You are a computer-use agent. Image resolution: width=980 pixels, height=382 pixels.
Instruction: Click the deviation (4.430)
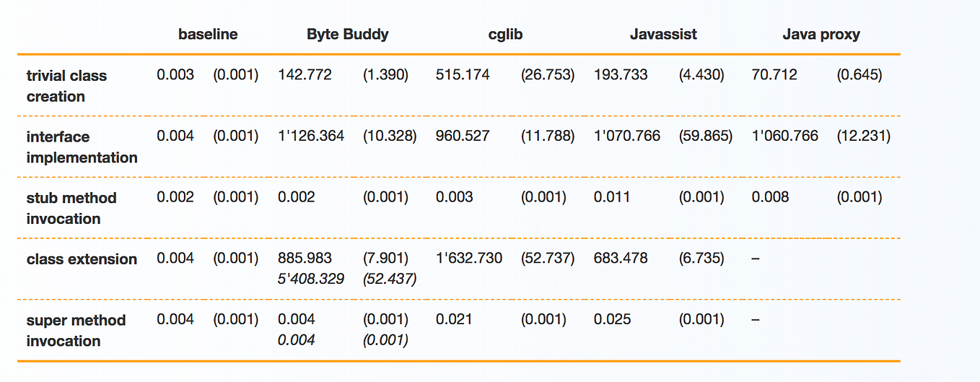point(701,74)
